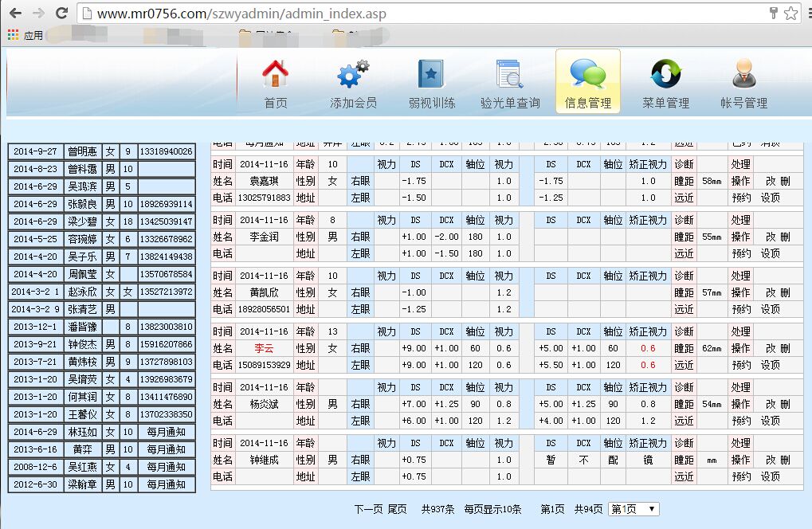This screenshot has width=812, height=529.
Task: Select name 钟继成 in record table
Action: 264,460
